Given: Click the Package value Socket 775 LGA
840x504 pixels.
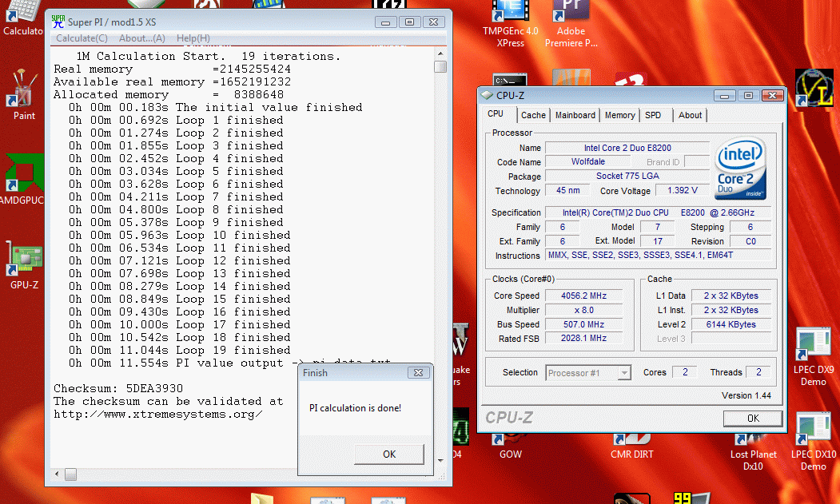Looking at the screenshot, I should coord(627,176).
